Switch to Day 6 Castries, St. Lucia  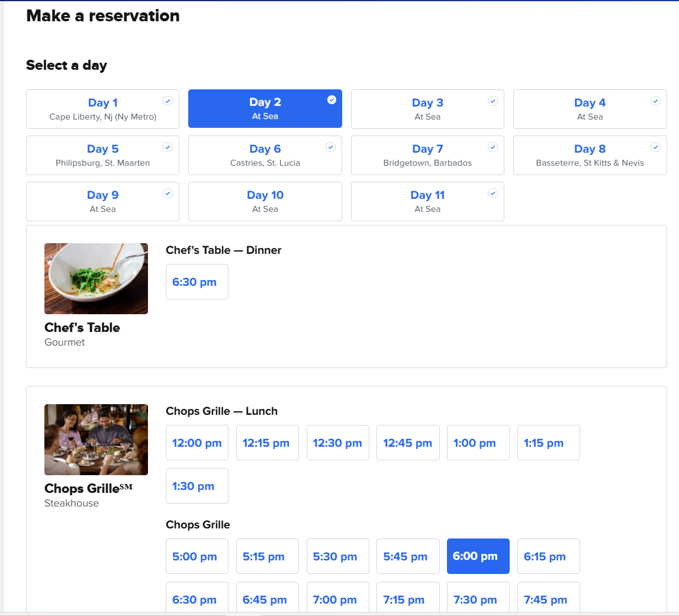(x=265, y=155)
